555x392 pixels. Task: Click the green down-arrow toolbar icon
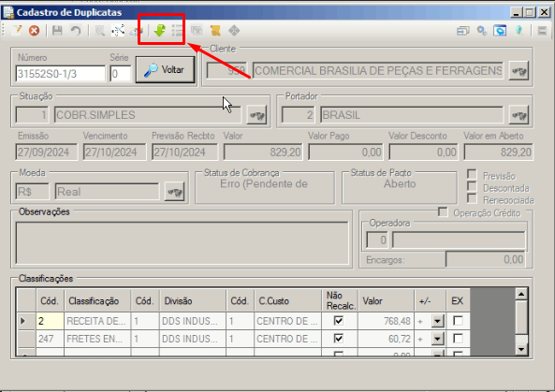(x=160, y=31)
